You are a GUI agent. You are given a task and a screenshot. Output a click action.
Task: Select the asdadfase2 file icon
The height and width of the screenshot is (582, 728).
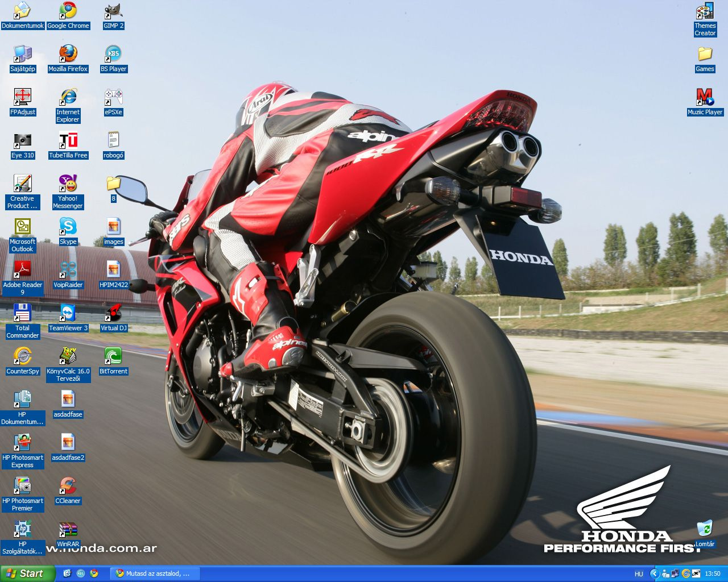point(68,448)
